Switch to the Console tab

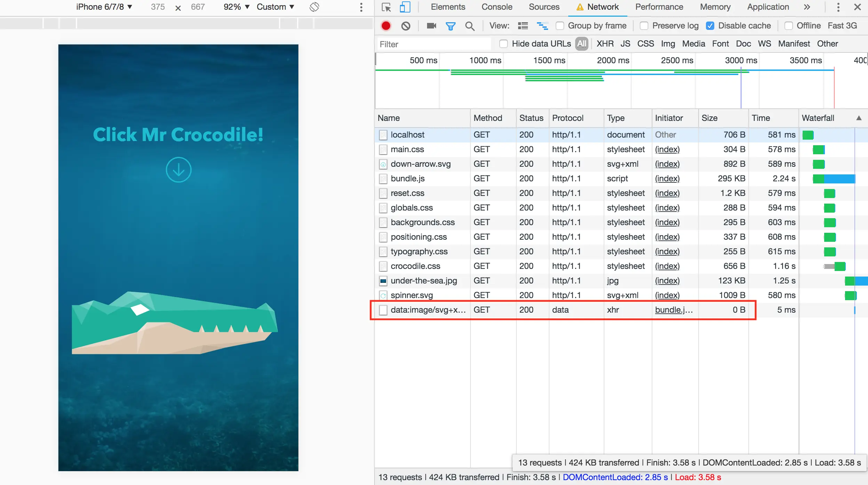pyautogui.click(x=497, y=7)
